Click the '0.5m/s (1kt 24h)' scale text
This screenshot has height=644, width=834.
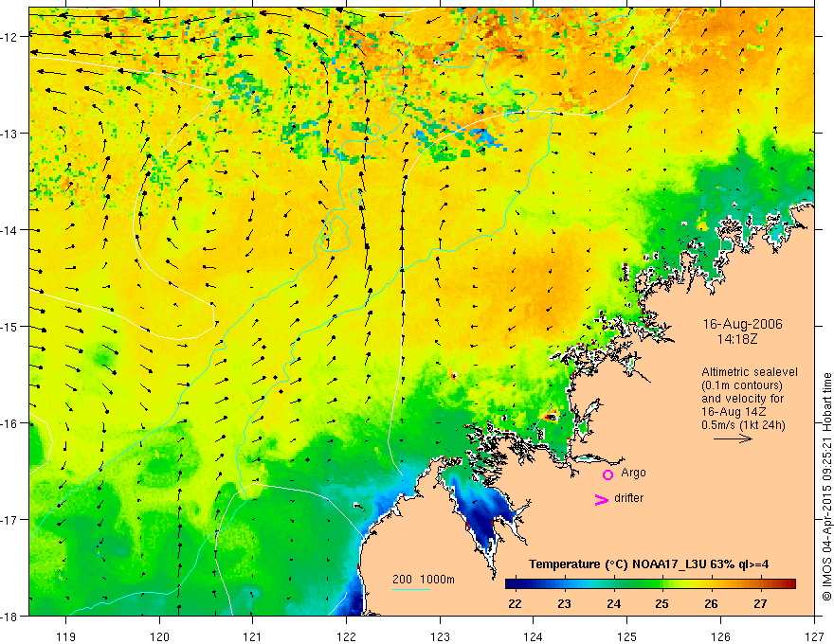pos(743,425)
